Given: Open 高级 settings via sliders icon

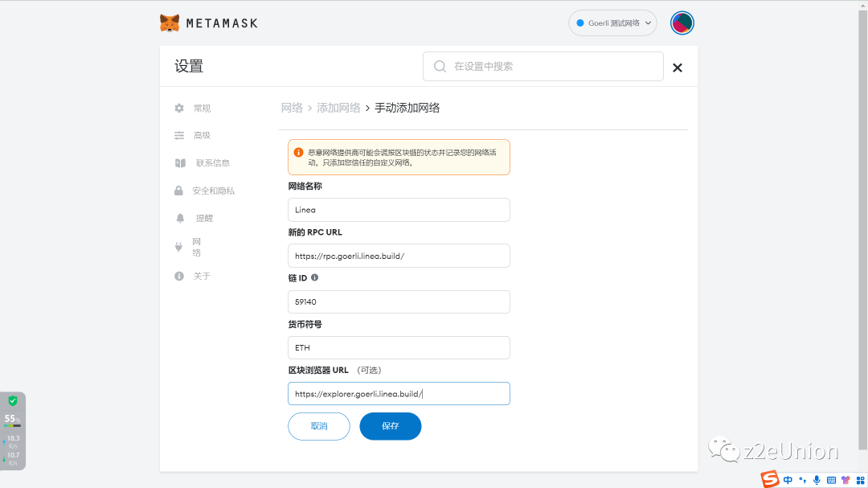Looking at the screenshot, I should 178,135.
